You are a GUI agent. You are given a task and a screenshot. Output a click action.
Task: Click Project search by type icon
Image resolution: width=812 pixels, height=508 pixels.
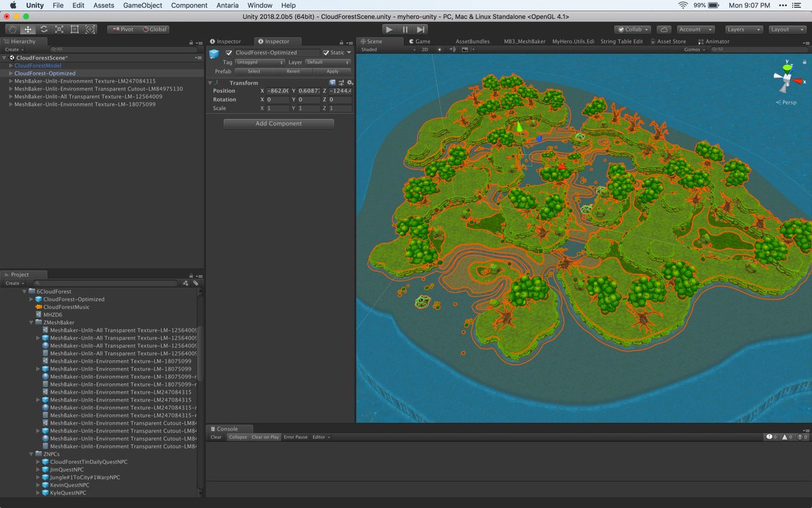185,283
